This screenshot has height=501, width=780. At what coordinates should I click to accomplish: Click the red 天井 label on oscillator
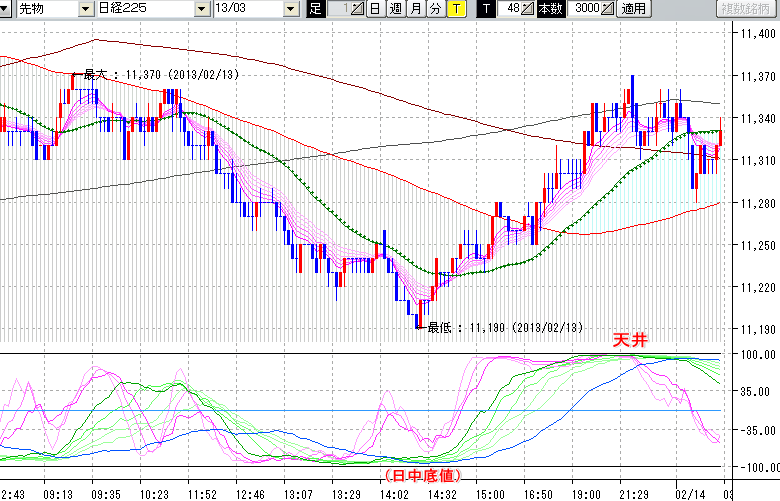coord(630,342)
